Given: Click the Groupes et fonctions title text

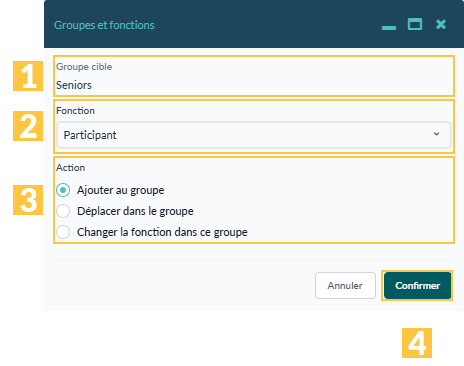Looking at the screenshot, I should tap(104, 25).
